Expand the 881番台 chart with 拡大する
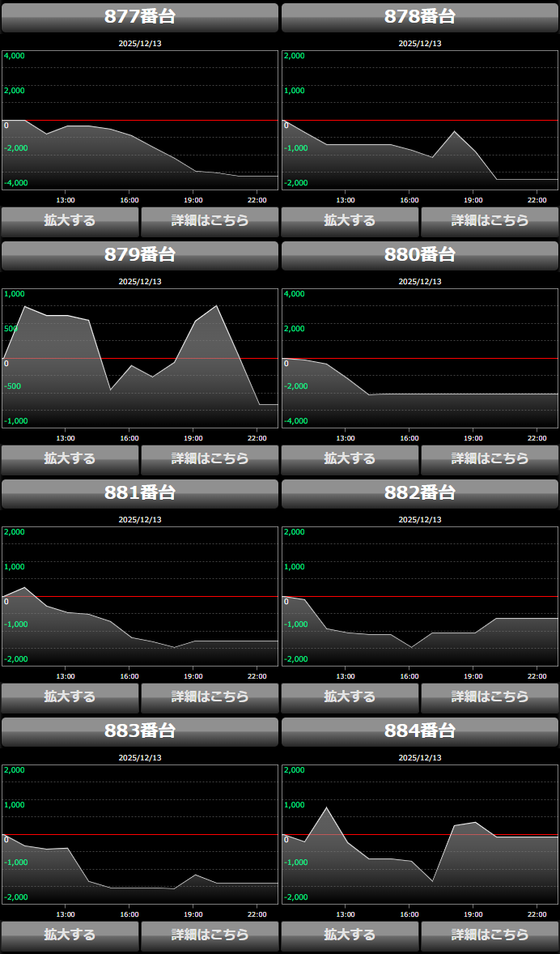The width and height of the screenshot is (560, 954). [x=70, y=696]
